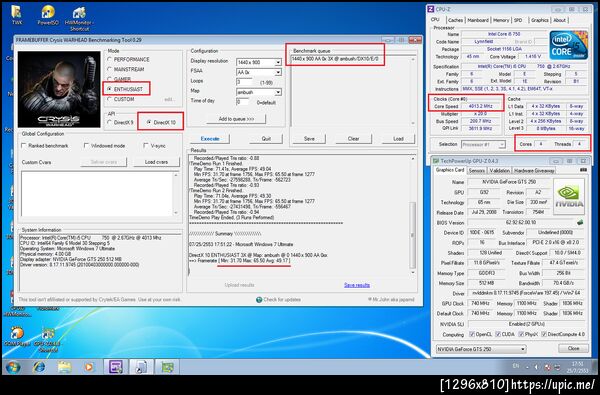Viewport: 600px width, 395px height.
Task: Toggle the GPU-Z OpenCL checkbox
Action: point(472,334)
